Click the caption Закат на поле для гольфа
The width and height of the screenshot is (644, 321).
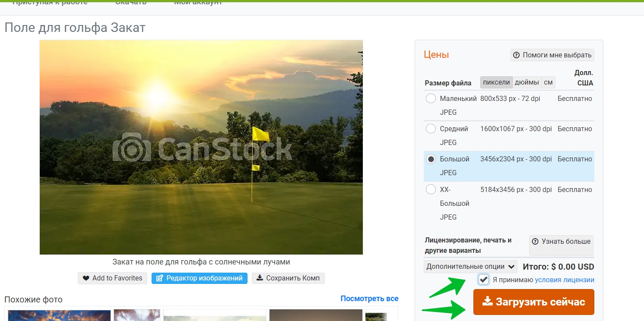(x=201, y=262)
